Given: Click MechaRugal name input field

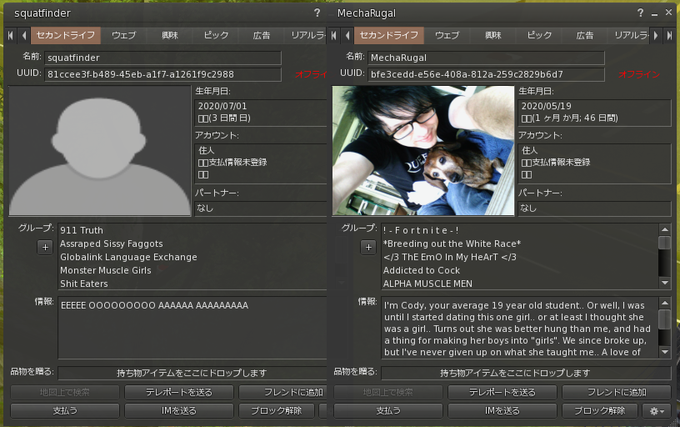Looking at the screenshot, I should (x=486, y=58).
